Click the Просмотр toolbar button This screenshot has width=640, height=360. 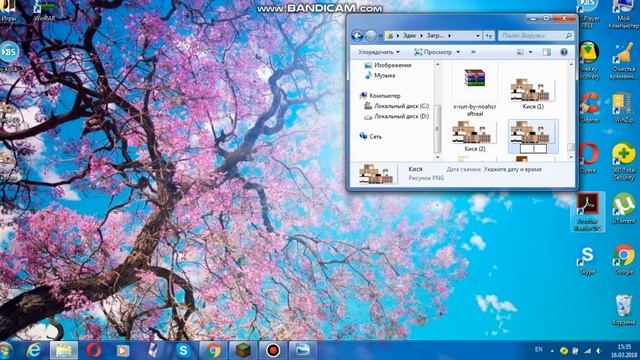(433, 52)
